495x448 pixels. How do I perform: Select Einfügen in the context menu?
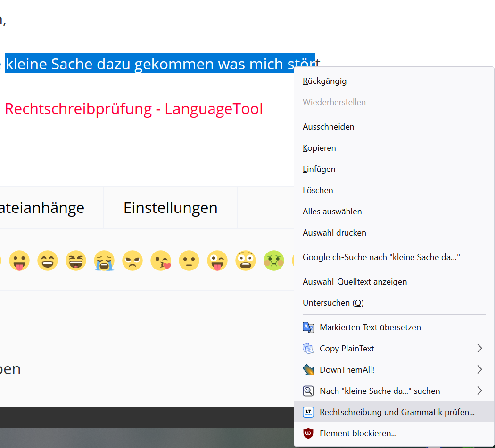[394, 169]
